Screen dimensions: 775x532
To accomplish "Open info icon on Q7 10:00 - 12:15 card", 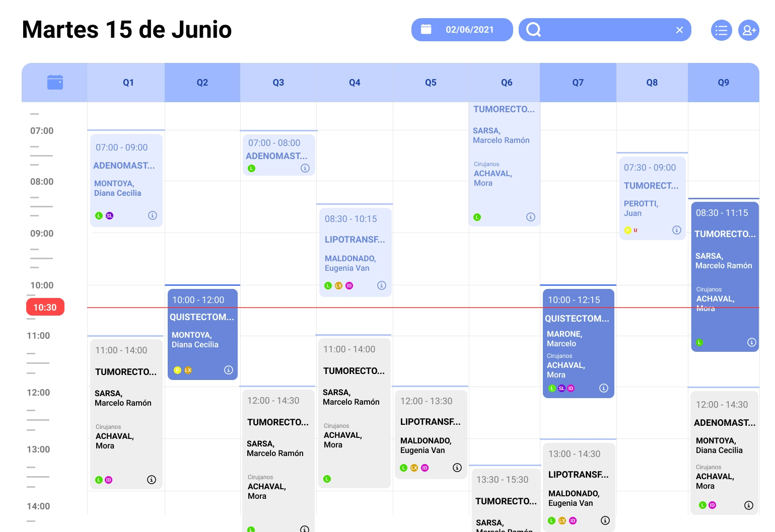I will pos(604,388).
